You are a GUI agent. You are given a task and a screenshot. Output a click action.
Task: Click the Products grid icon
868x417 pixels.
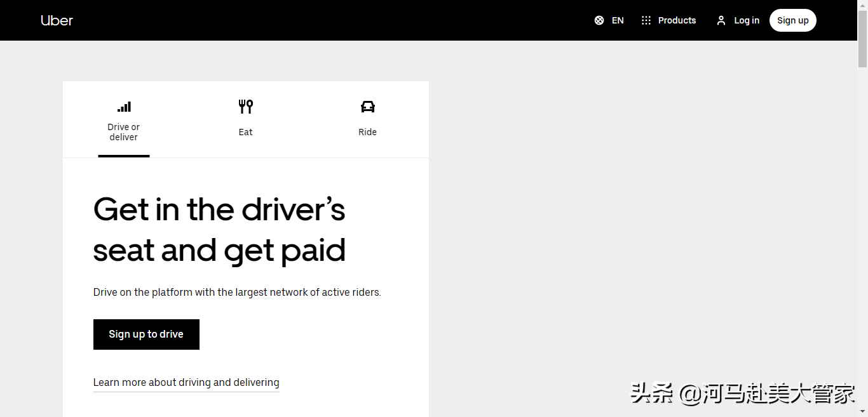coord(646,20)
